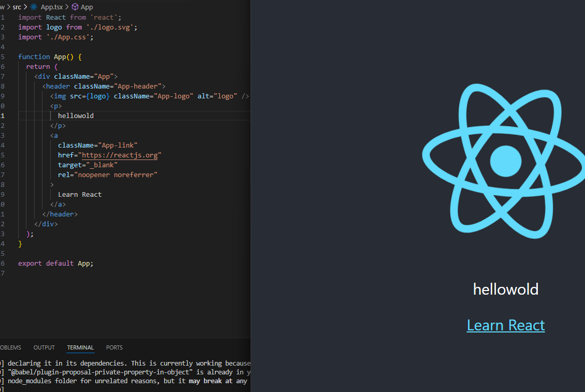Click the closing </header> tag

coord(60,214)
